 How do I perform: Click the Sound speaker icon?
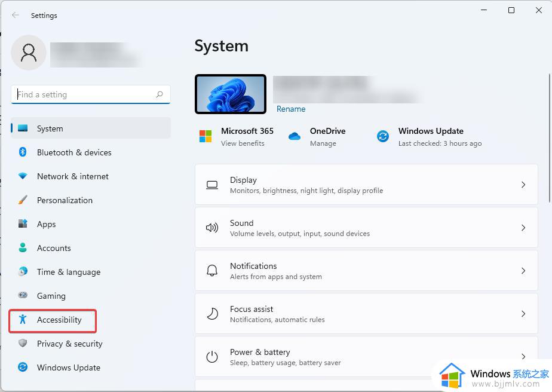(212, 228)
